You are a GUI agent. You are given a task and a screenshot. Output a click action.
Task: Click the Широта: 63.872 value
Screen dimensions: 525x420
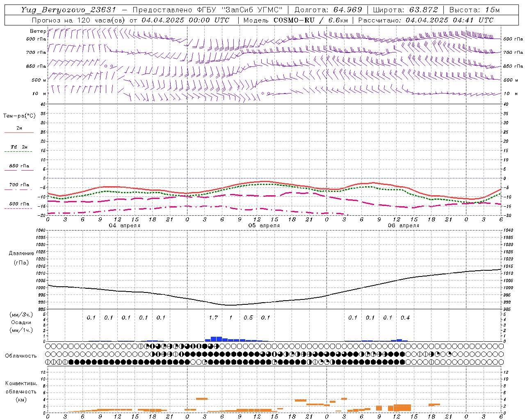click(x=406, y=10)
